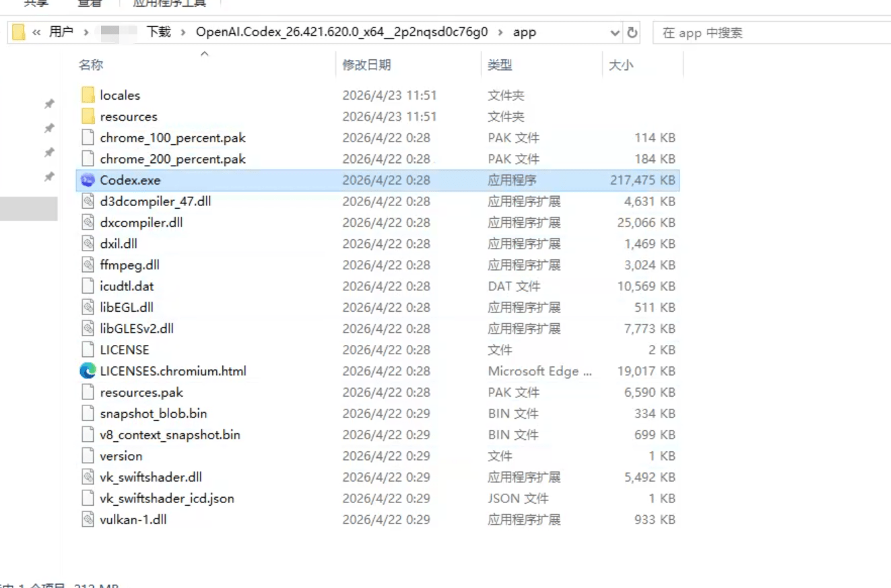Click the vk_swiftshader_icd.json file icon
The image size is (891, 588).
tap(88, 498)
